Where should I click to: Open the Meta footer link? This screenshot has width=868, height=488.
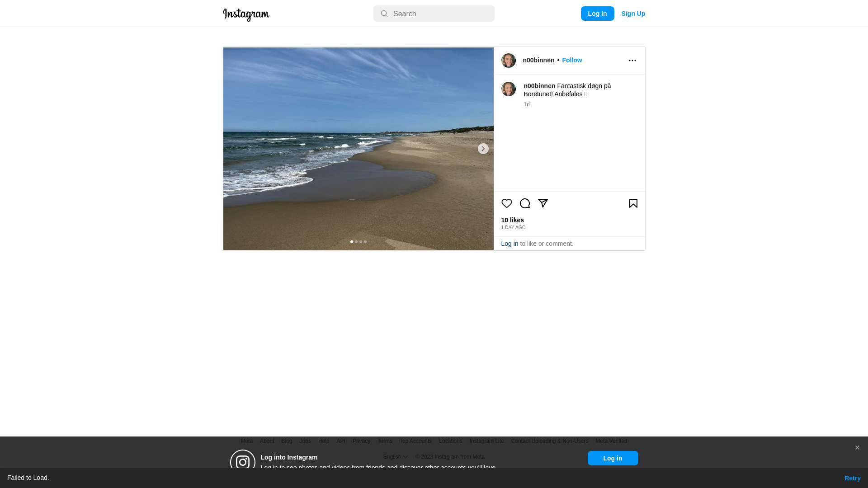pyautogui.click(x=247, y=441)
